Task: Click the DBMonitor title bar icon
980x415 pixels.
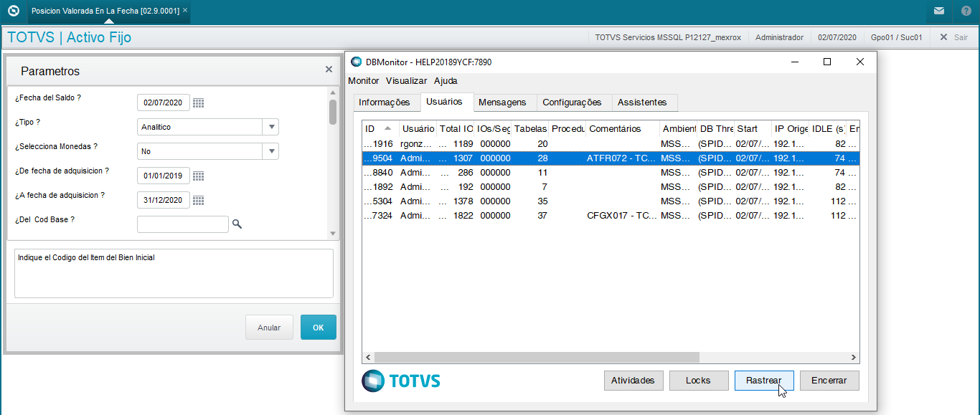Action: click(356, 62)
